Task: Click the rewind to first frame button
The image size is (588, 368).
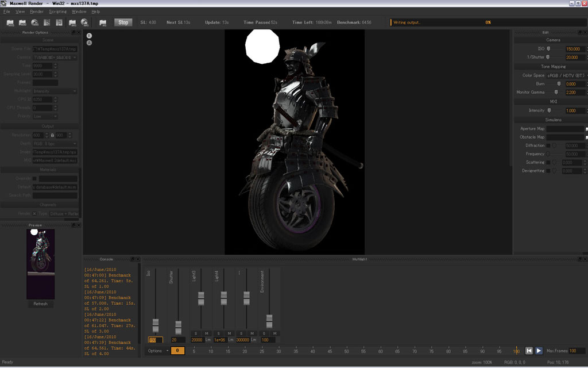Action: click(x=529, y=351)
